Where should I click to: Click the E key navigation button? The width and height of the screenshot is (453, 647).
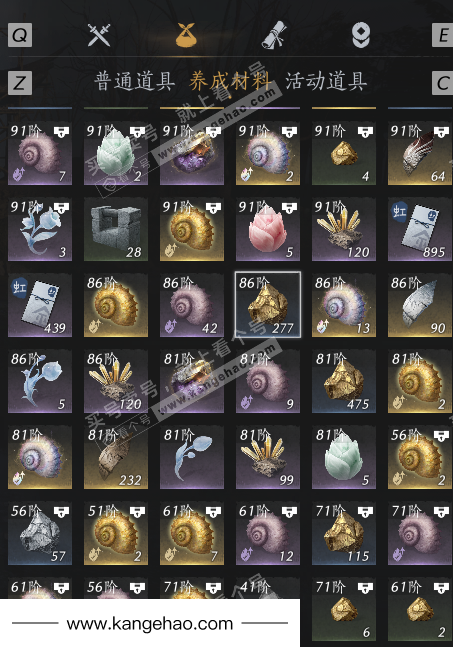(442, 35)
